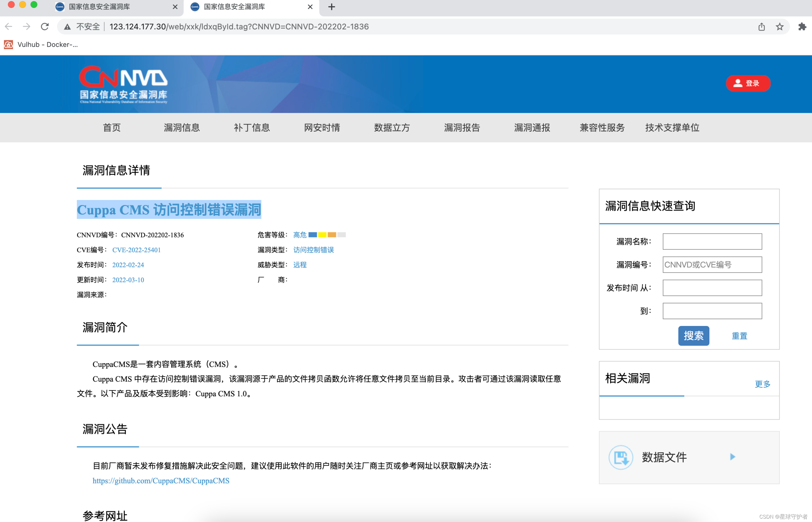The height and width of the screenshot is (522, 812).
Task: Select the second browser tab
Action: (252, 7)
